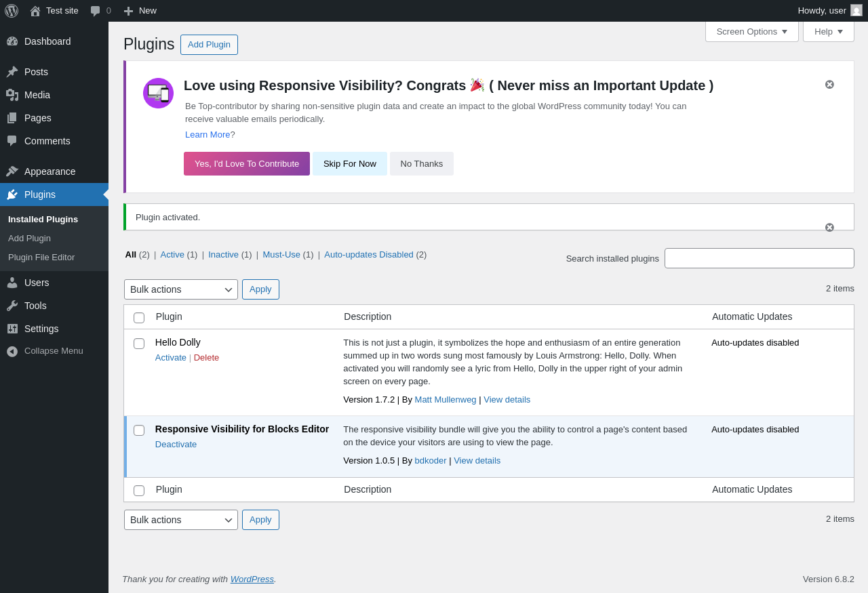Activate the Hello Dolly plugin
Viewport: 868px width, 593px height.
click(171, 357)
